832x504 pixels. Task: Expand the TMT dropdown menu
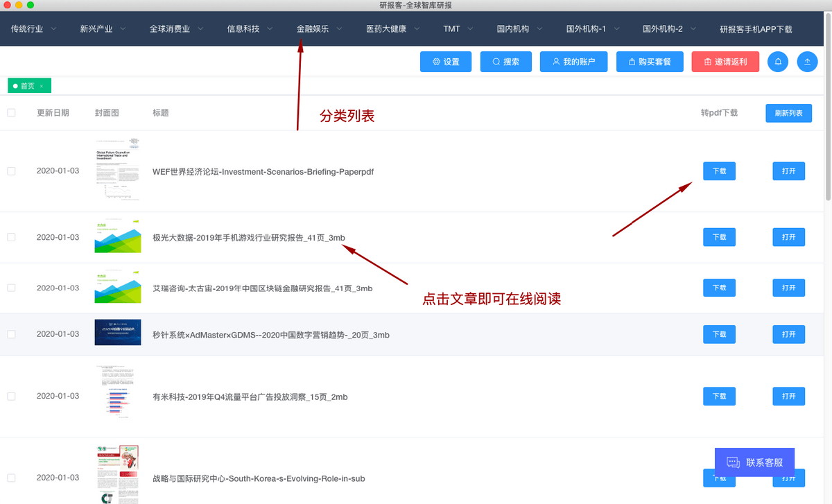(458, 29)
